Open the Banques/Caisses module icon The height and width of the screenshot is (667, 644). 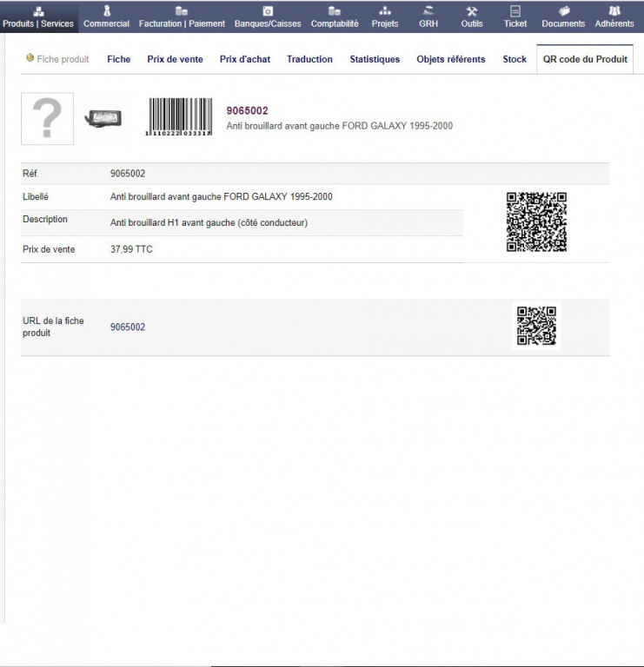pyautogui.click(x=268, y=10)
